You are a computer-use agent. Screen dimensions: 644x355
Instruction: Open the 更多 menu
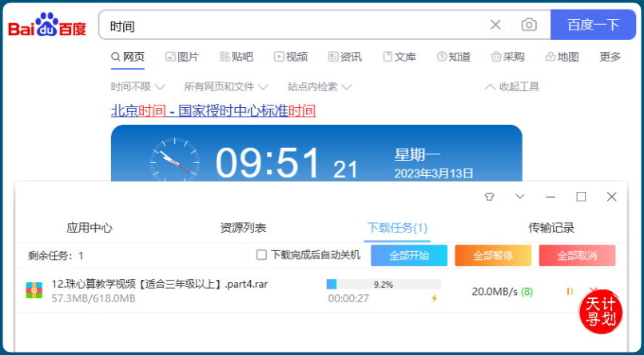[x=610, y=57]
